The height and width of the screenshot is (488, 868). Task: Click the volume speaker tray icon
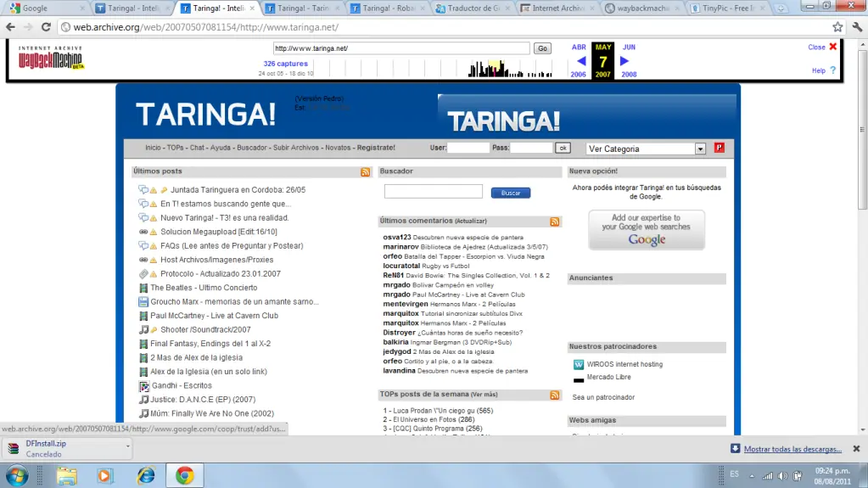[x=782, y=476]
